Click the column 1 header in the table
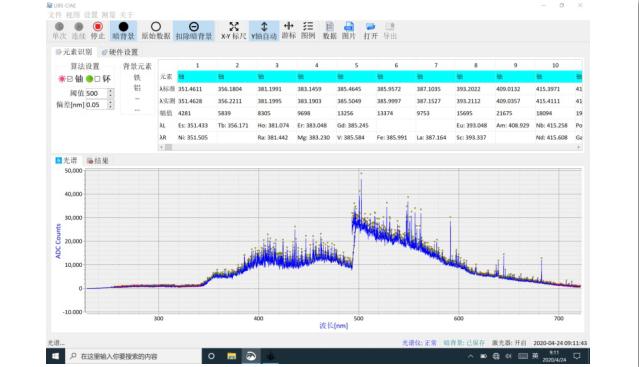Screen dimensions: 639x367 197,65
